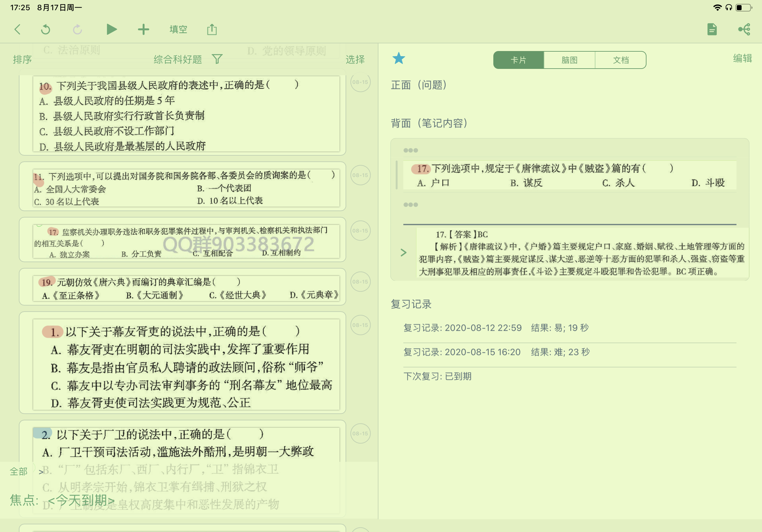Tap the 08-15 badge beside card 2
The image size is (762, 532).
tap(360, 433)
